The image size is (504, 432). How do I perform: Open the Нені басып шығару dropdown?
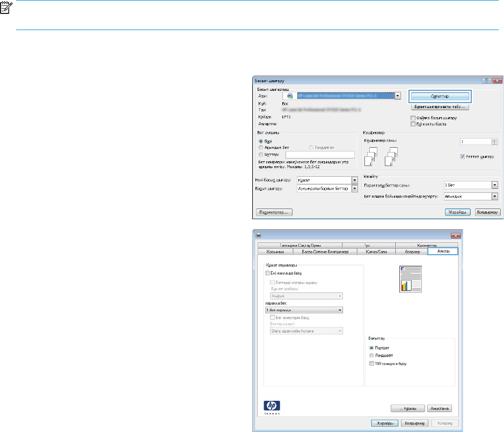point(355,180)
